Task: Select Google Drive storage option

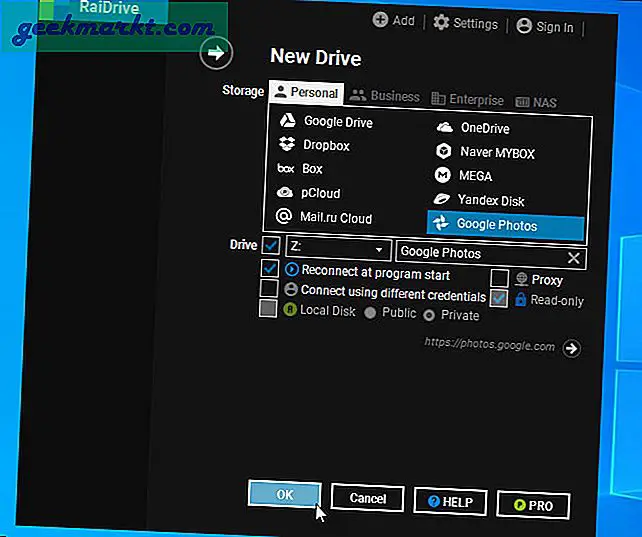Action: click(x=337, y=122)
